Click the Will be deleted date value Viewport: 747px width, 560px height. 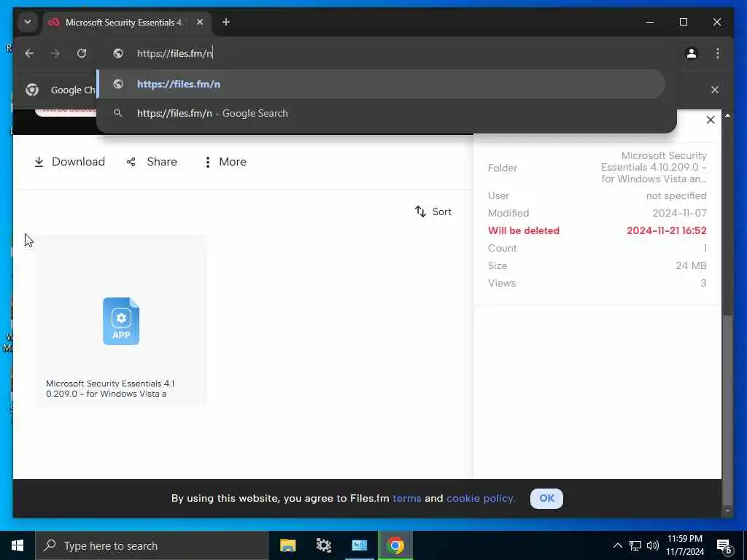[667, 230]
